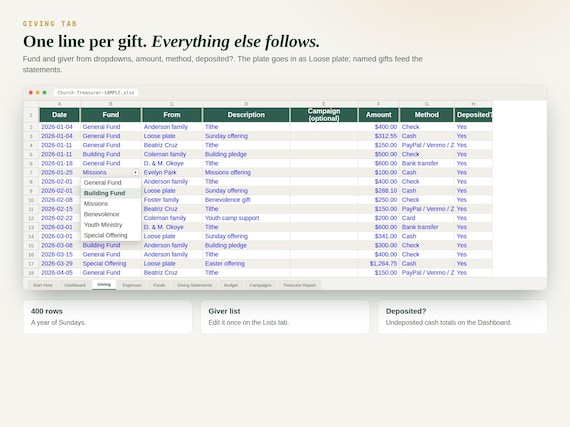Click the Deposited? info card
Screen dimensions: 570x427
(x=462, y=317)
